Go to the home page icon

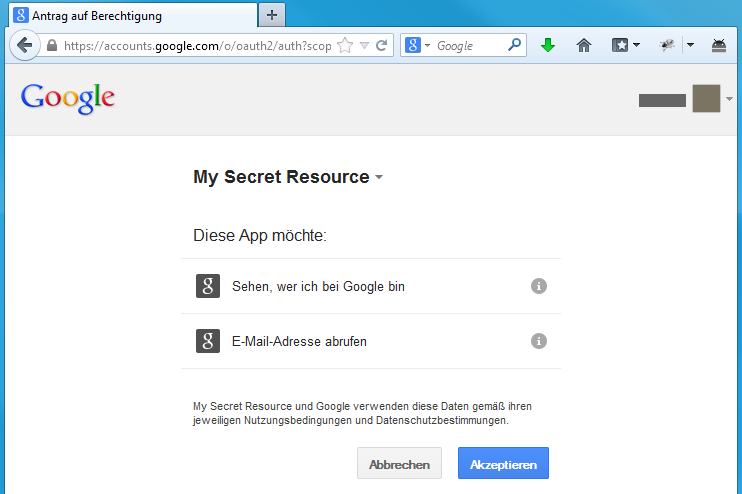click(584, 45)
